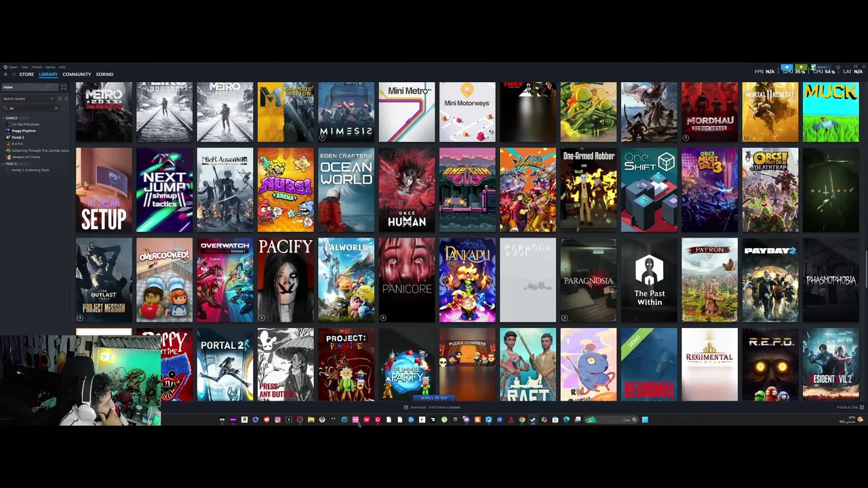Image resolution: width=868 pixels, height=488 pixels.
Task: Open the Next Jump shmup tactics cover
Action: coord(164,190)
